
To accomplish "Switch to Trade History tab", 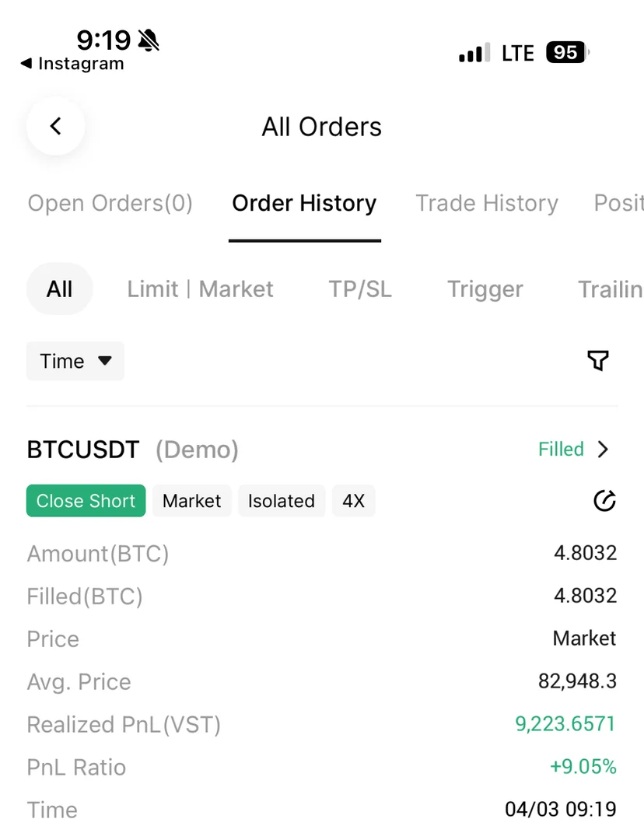I will click(487, 203).
